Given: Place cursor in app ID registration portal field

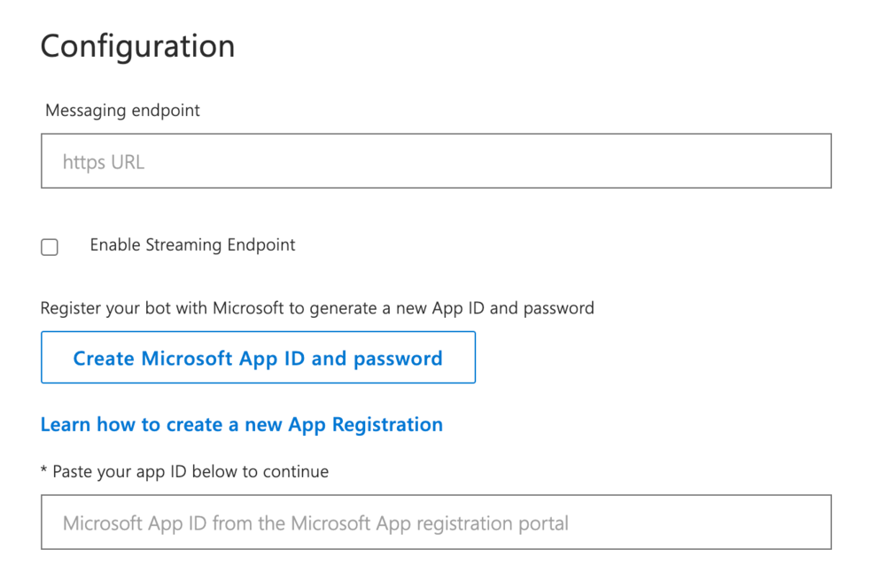Looking at the screenshot, I should pos(436,522).
